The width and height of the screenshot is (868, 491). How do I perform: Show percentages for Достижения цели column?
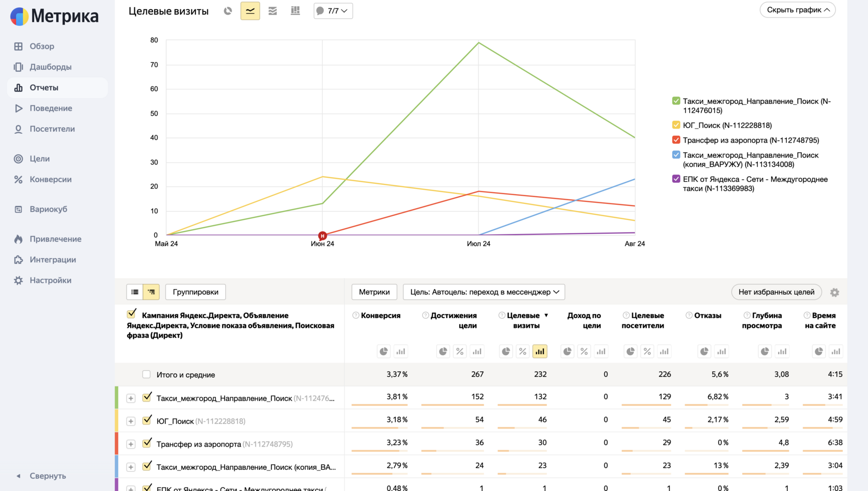(x=460, y=352)
